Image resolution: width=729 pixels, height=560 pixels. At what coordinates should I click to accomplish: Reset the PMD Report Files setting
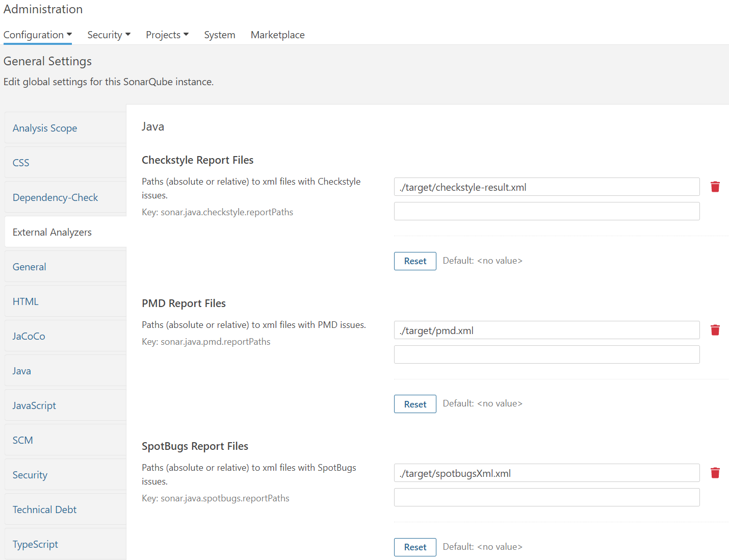pyautogui.click(x=415, y=404)
